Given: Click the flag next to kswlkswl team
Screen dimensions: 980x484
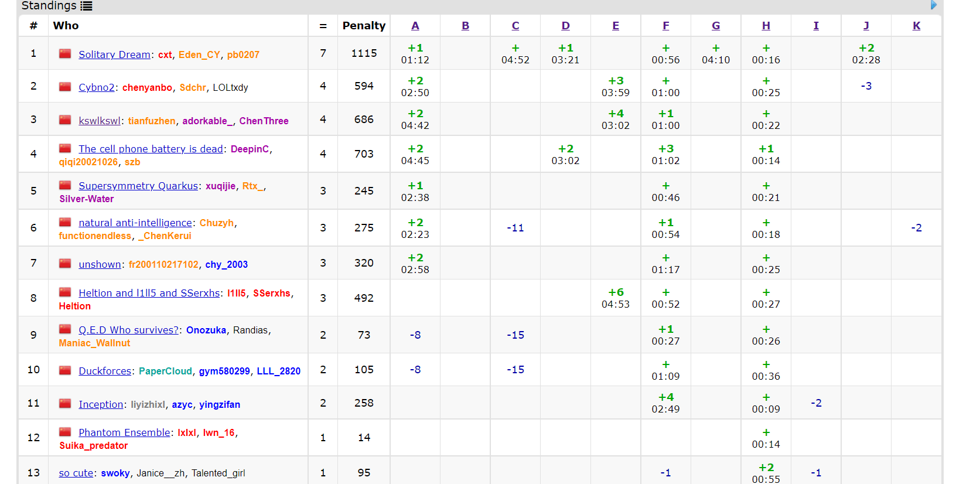Looking at the screenshot, I should [x=65, y=120].
